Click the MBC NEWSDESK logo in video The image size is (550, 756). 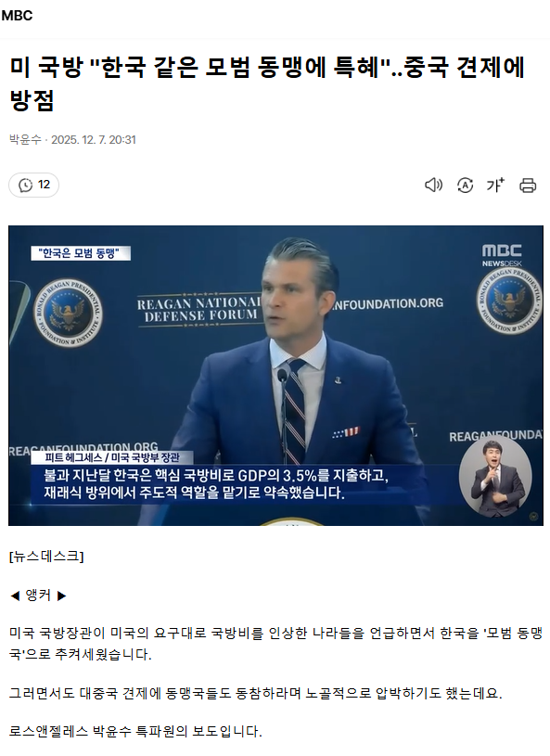pos(502,255)
